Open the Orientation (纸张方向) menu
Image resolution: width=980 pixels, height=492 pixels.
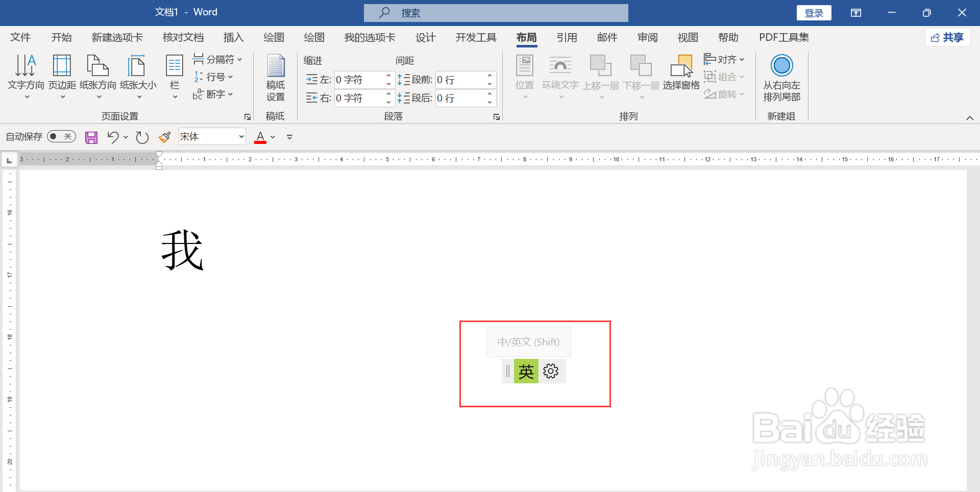(x=98, y=77)
